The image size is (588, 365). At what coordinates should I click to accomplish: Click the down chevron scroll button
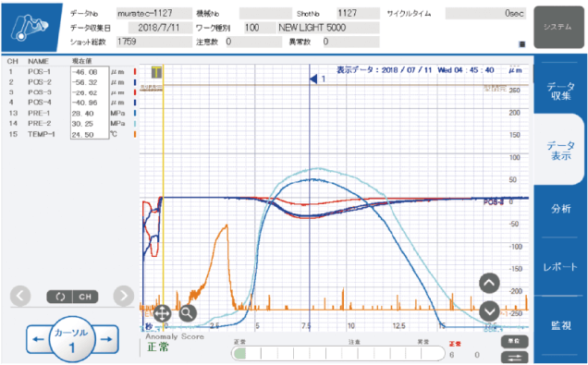[x=489, y=311]
